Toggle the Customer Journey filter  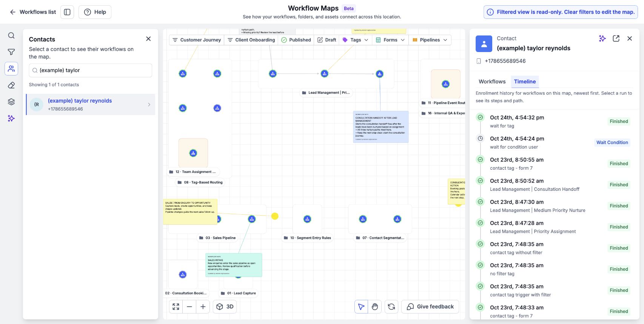197,40
